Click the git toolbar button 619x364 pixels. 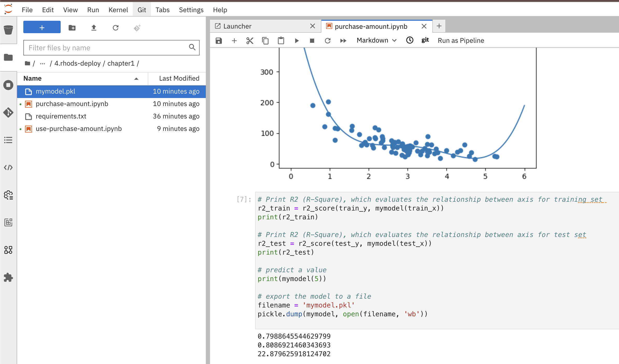pyautogui.click(x=425, y=40)
